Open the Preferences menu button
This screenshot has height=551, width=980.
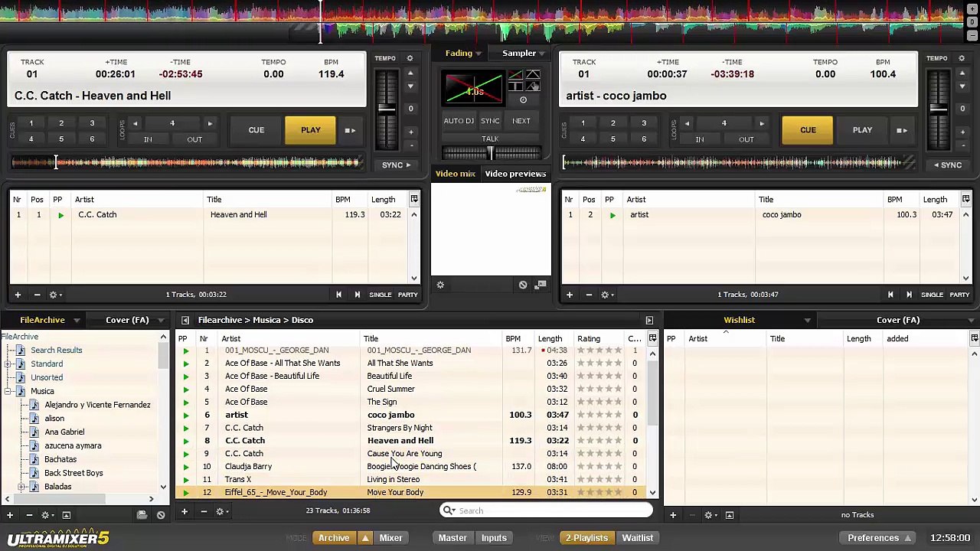[878, 538]
